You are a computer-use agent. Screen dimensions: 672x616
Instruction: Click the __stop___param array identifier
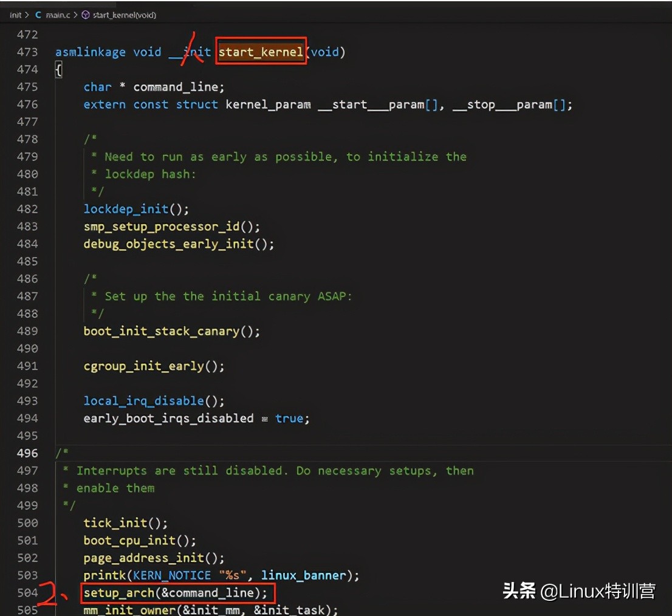tap(502, 104)
